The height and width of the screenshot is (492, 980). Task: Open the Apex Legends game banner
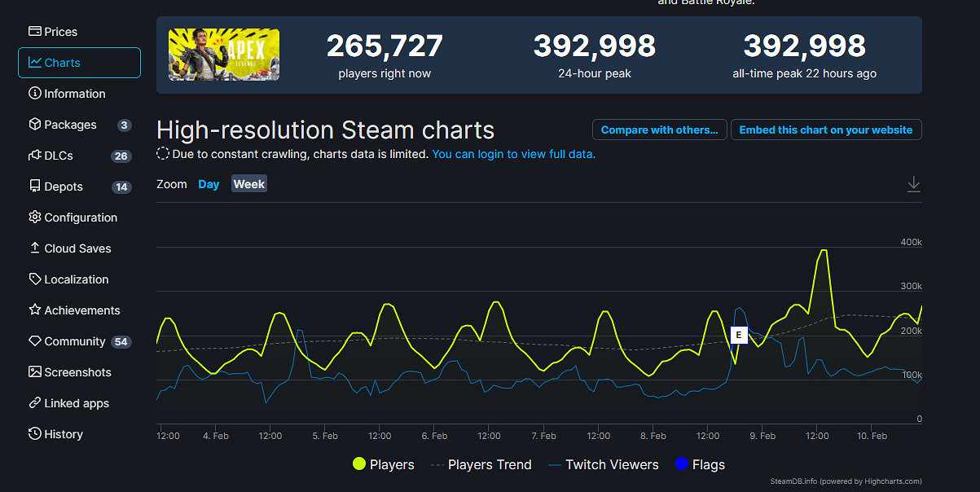click(223, 55)
